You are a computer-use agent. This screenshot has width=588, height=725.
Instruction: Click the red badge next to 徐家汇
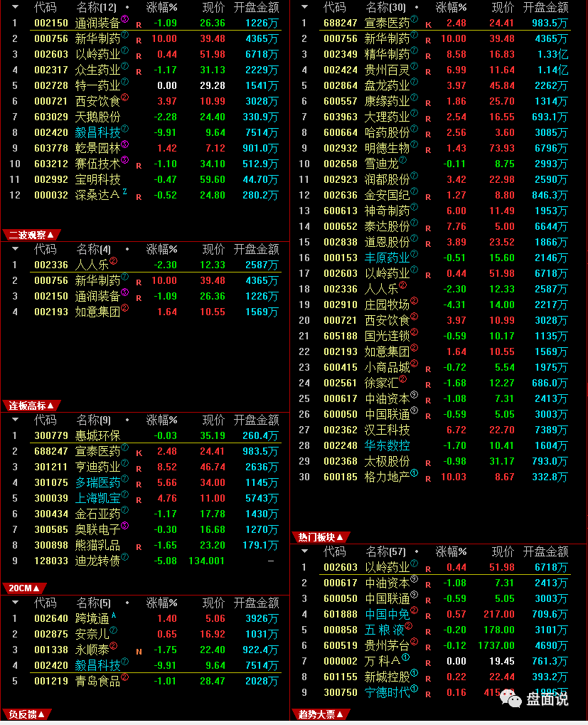pyautogui.click(x=402, y=380)
